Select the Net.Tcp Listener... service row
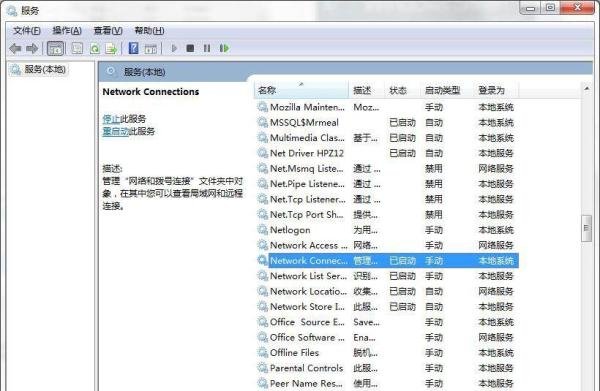The height and width of the screenshot is (391, 600). [386, 199]
